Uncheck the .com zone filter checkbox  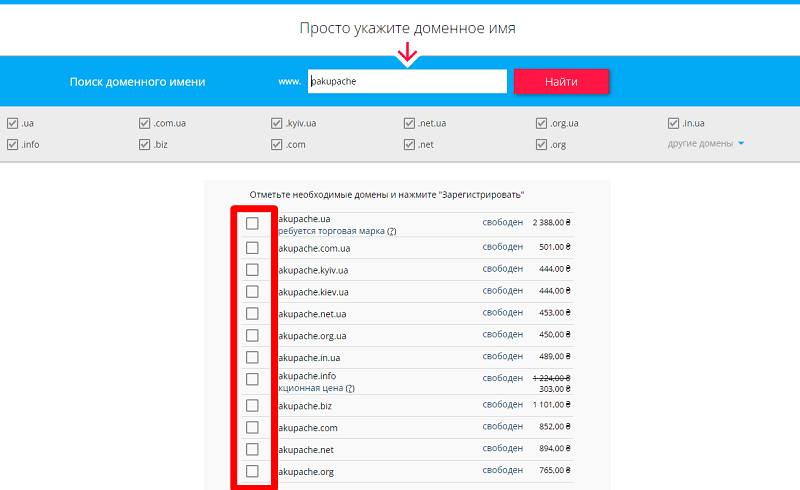click(277, 144)
